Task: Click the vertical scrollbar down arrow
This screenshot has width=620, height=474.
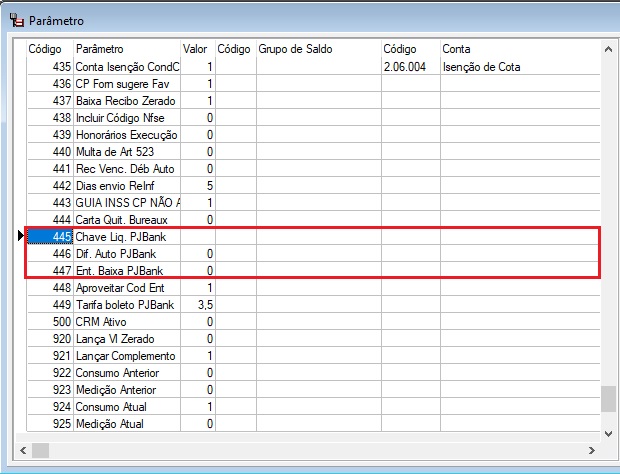Action: [x=609, y=434]
